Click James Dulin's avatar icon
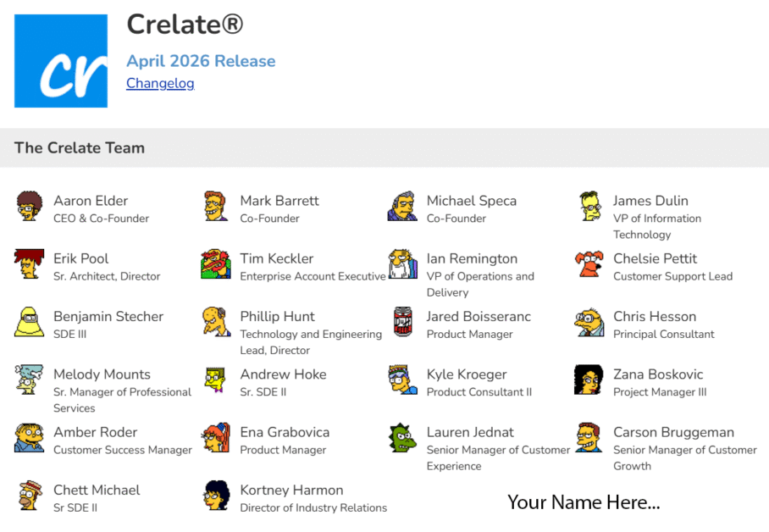769x532 pixels. (x=589, y=206)
